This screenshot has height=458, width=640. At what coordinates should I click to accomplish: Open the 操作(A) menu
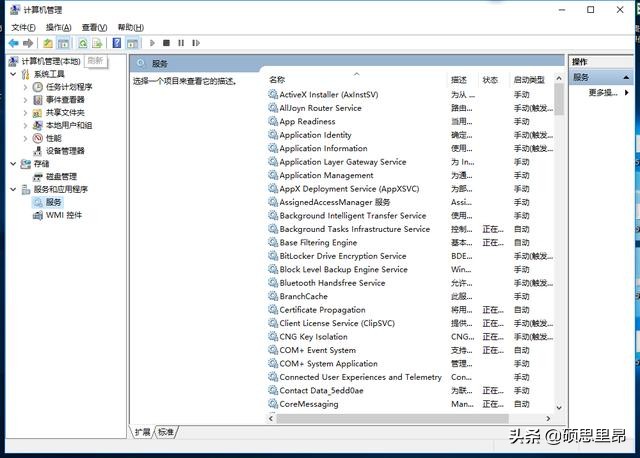point(59,27)
